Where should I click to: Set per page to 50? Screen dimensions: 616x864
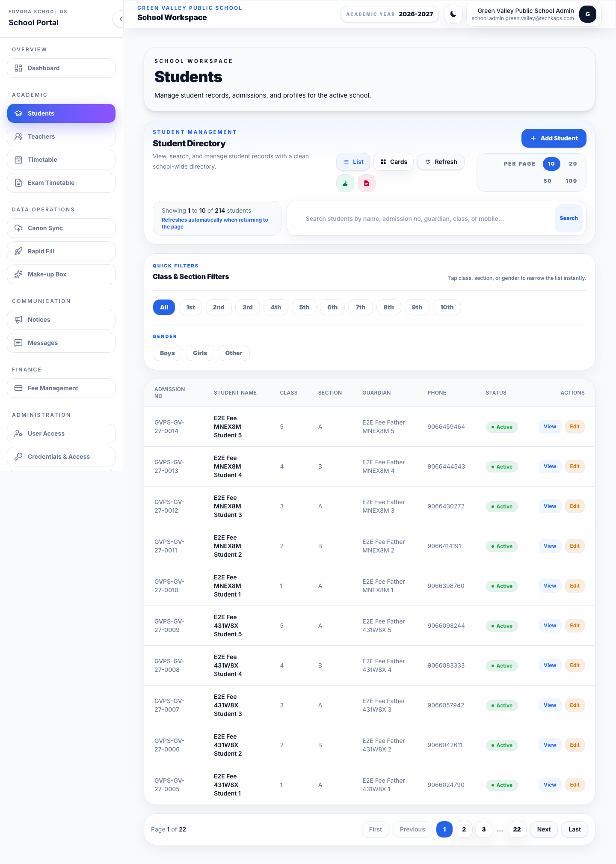point(548,181)
